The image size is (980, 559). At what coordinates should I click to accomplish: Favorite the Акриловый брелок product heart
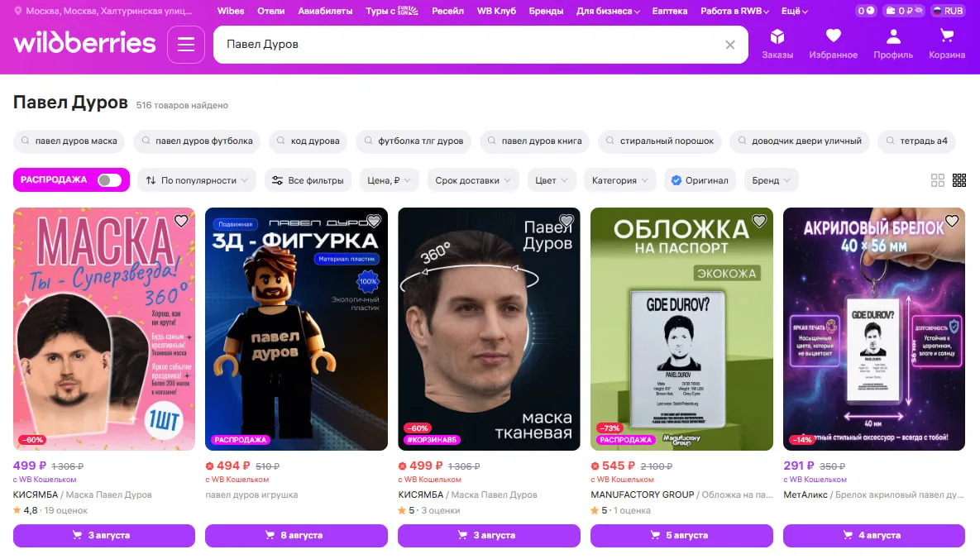(951, 221)
